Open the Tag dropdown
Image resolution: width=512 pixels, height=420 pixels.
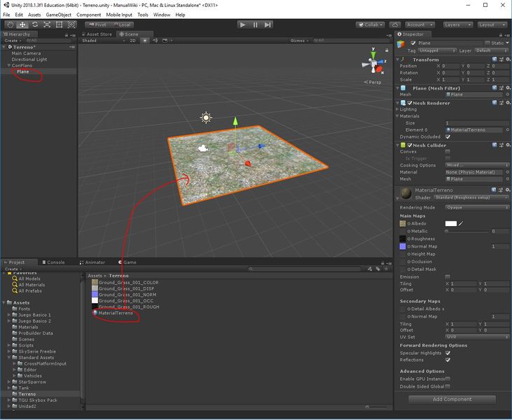click(x=436, y=50)
